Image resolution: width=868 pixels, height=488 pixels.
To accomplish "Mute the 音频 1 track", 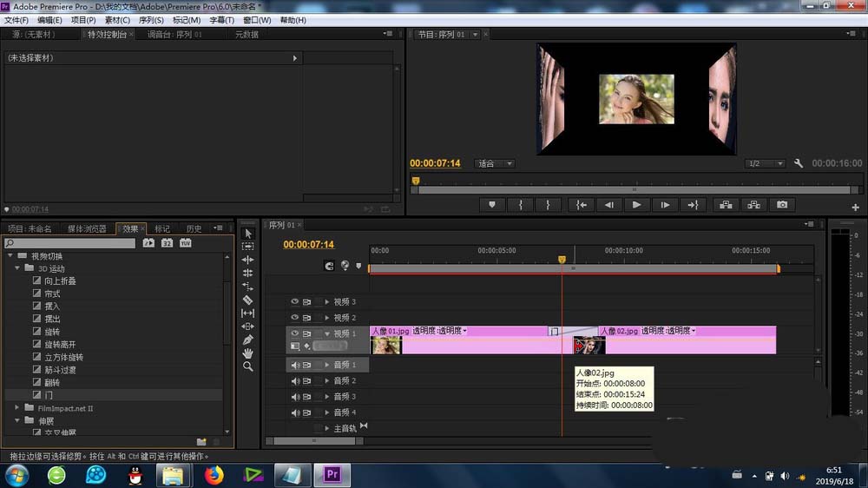I will 295,365.
